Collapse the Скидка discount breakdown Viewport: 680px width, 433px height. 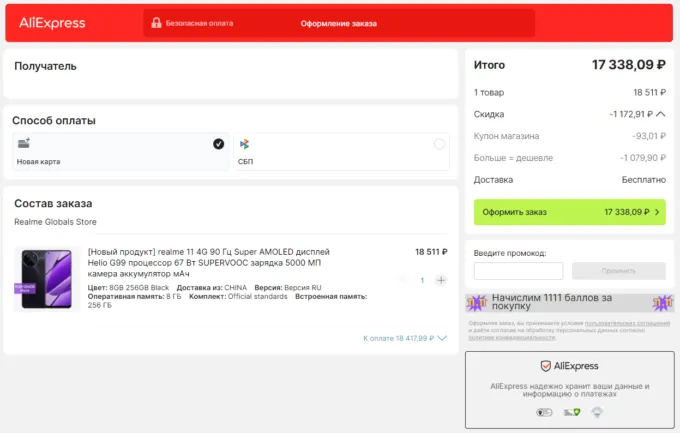pos(660,114)
